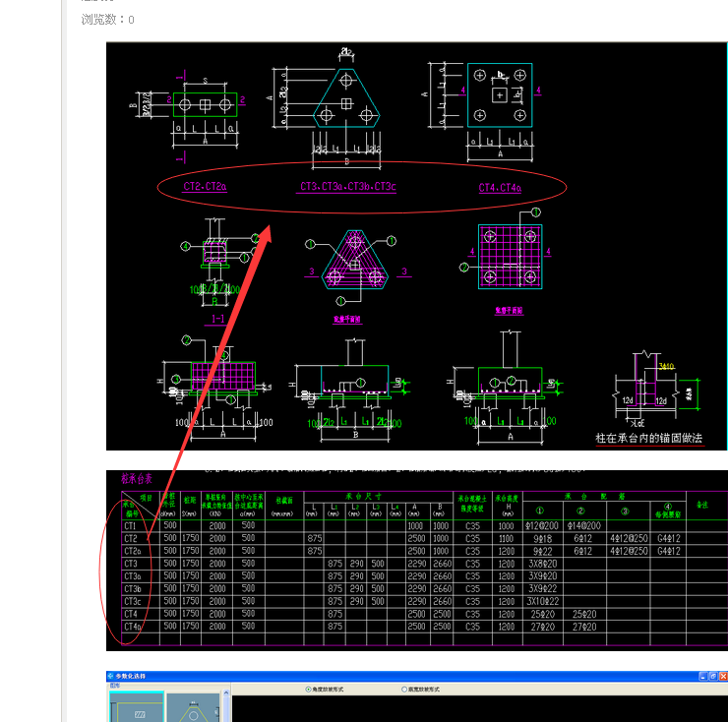Pick the first rectangular pile cap thumbnail
Screen dimensions: 728x722
[137, 706]
